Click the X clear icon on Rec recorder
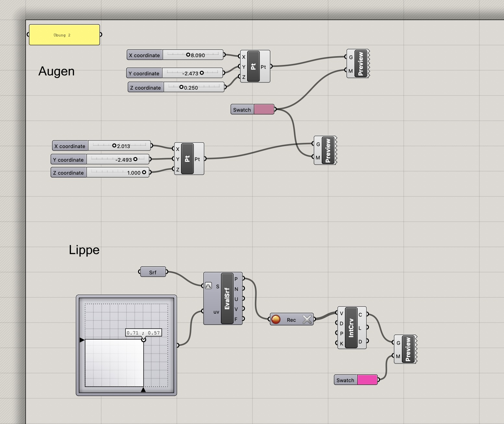The image size is (504, 424). 307,319
